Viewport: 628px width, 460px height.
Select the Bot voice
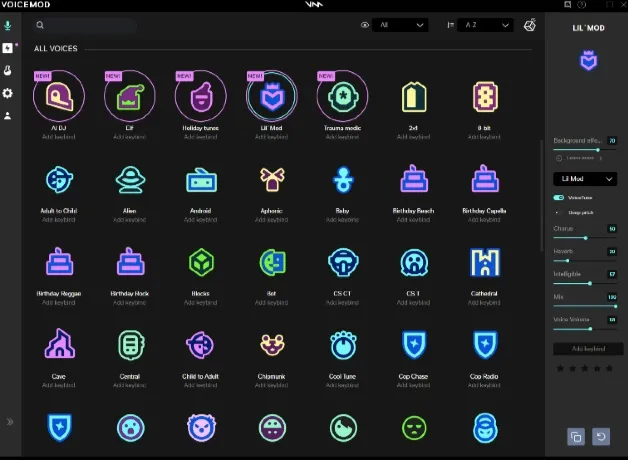(x=272, y=263)
